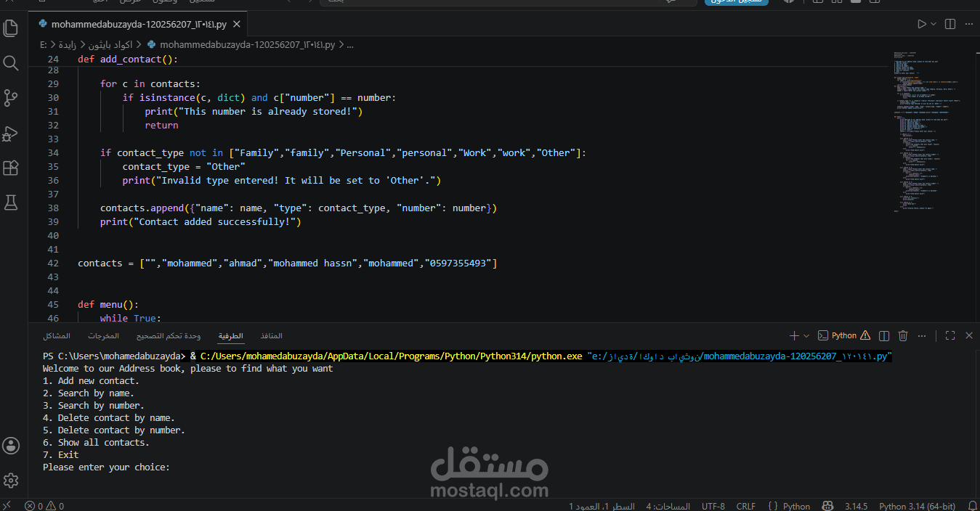The image size is (980, 511).
Task: Open the Search view in the activity bar
Action: pos(11,63)
